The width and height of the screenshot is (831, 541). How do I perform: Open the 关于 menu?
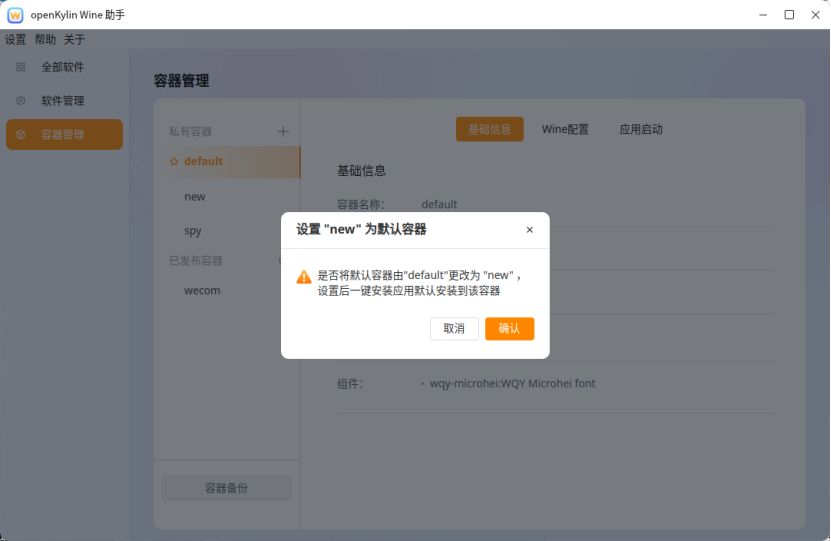[74, 40]
